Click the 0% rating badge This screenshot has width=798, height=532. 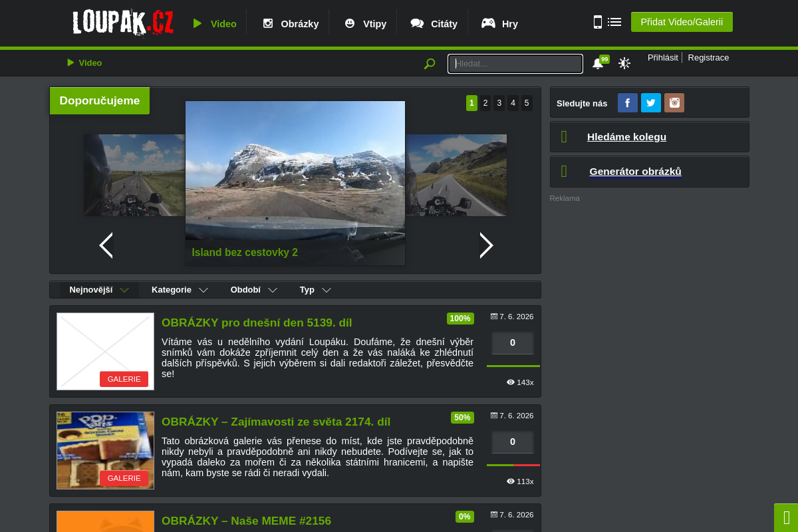(465, 517)
